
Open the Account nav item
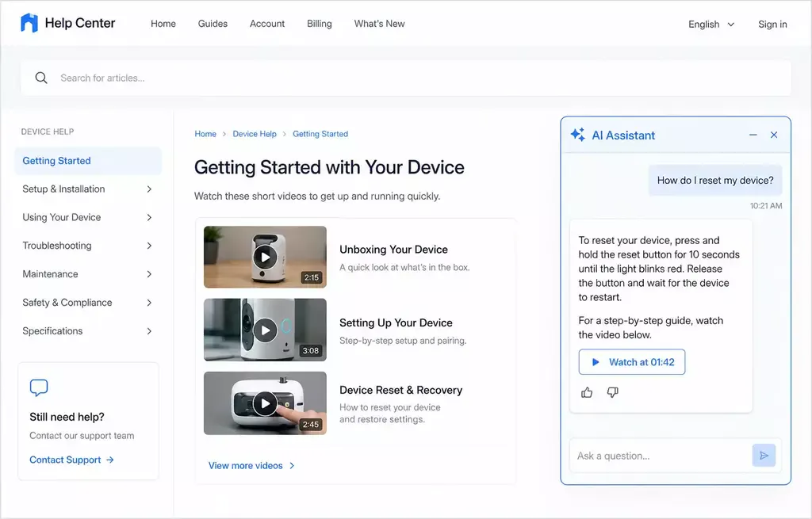[267, 24]
